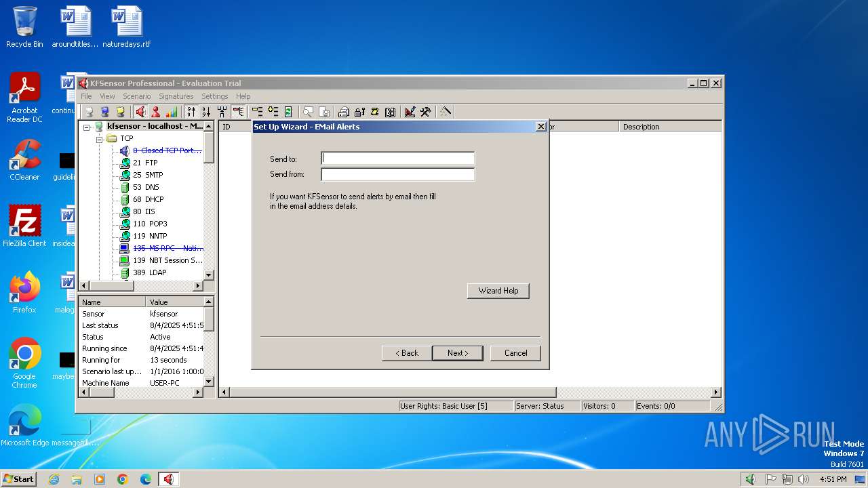Click the yellow scroll script icon
868x488 pixels.
pyautogui.click(x=374, y=112)
